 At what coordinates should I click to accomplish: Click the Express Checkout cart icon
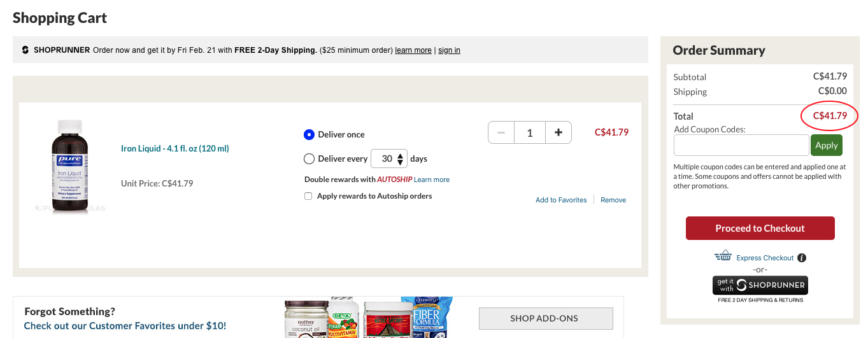click(723, 256)
